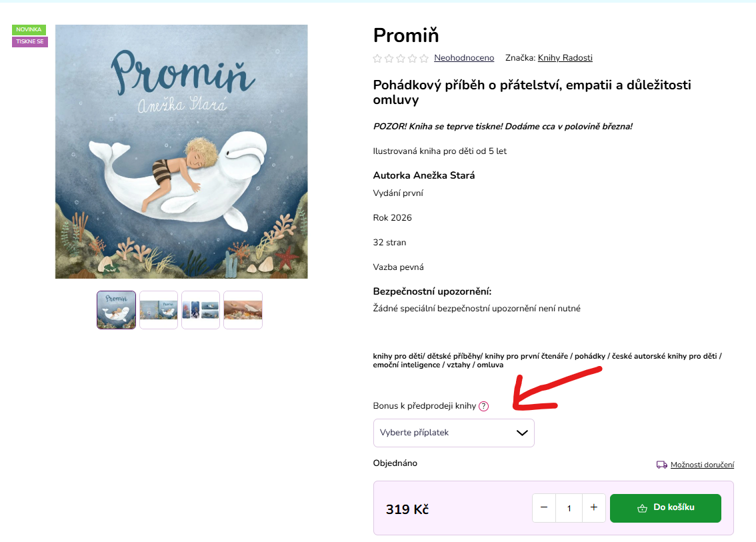Select the thumbnail with four page previews

coord(201,310)
